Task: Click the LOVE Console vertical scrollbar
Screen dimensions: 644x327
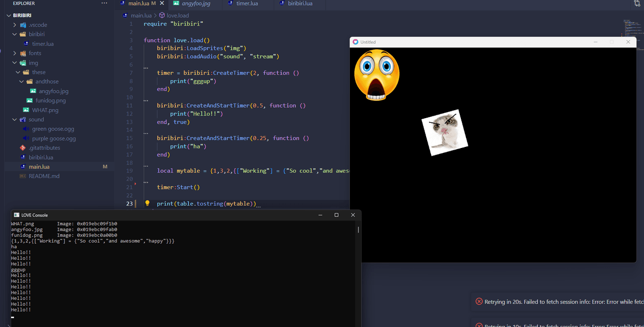Action: [358, 230]
